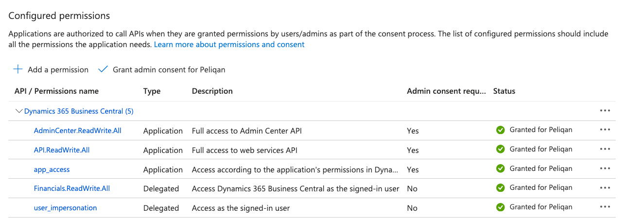Screen dimensions: 644x220
Task: Click Grant admin consent for Peliqan text
Action: [169, 69]
